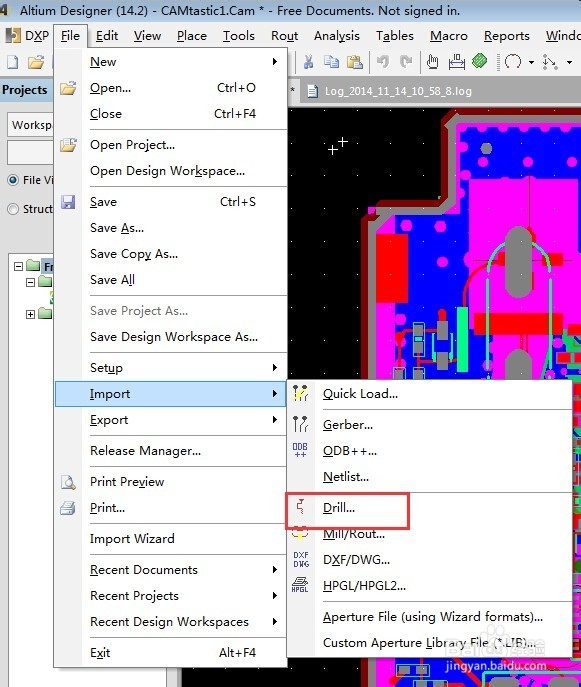Open the Reports menu
The width and height of the screenshot is (581, 687).
coord(507,36)
